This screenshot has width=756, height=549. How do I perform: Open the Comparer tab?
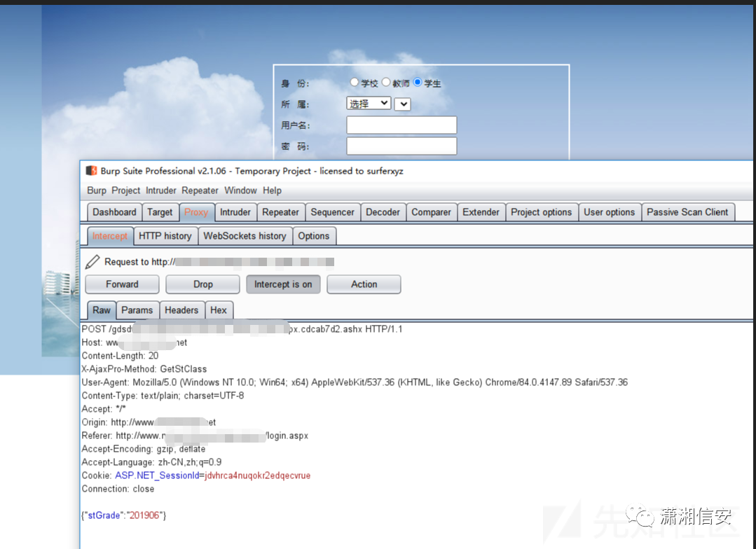[x=431, y=212]
